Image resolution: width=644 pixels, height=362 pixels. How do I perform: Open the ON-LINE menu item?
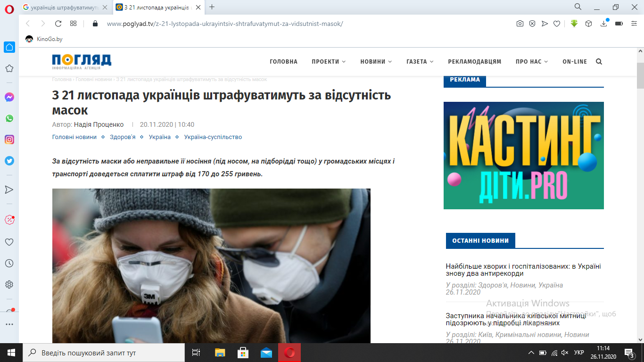coord(575,62)
